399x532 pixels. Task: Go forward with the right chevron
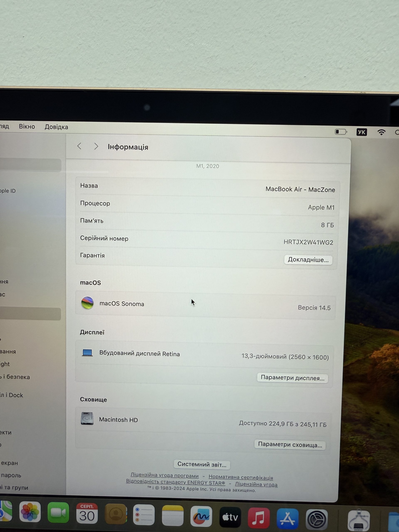point(96,146)
